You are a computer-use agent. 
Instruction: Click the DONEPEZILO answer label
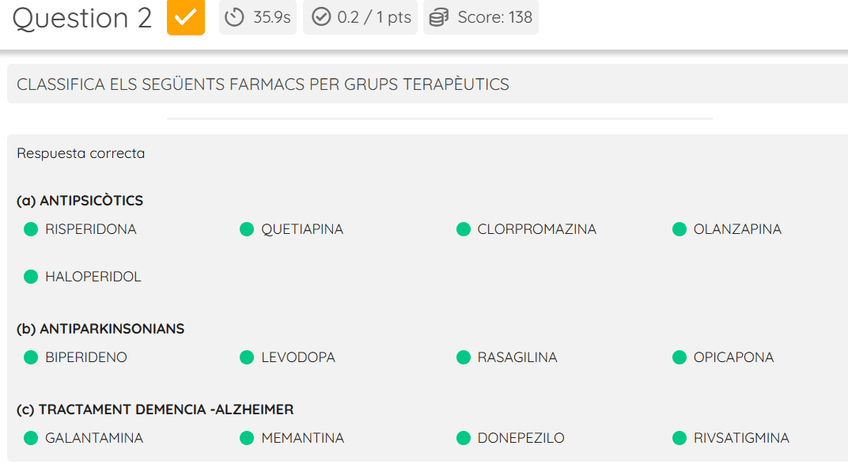520,438
